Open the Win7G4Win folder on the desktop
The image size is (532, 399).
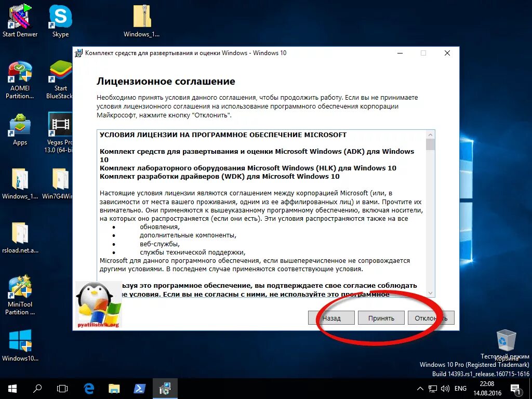58,183
